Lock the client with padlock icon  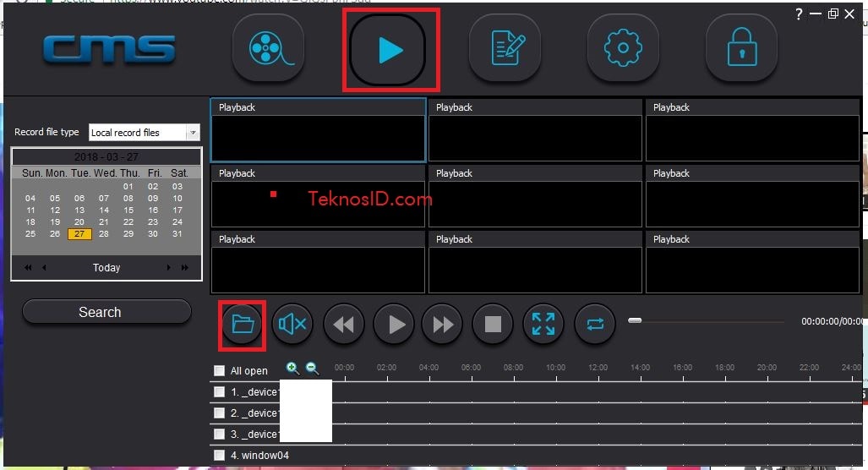click(x=741, y=48)
